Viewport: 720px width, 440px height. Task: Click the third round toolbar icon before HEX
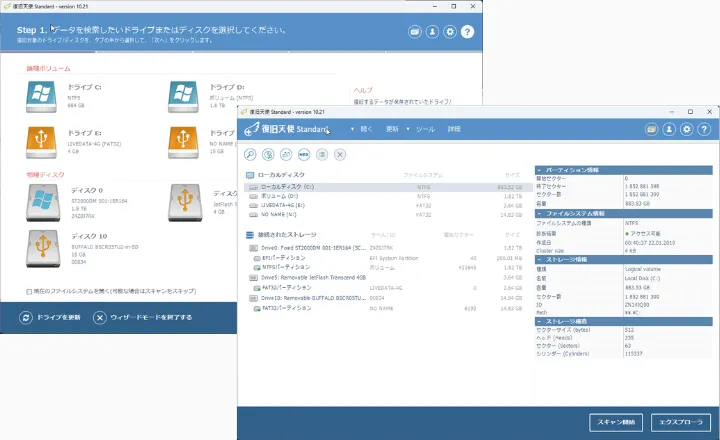(x=286, y=155)
